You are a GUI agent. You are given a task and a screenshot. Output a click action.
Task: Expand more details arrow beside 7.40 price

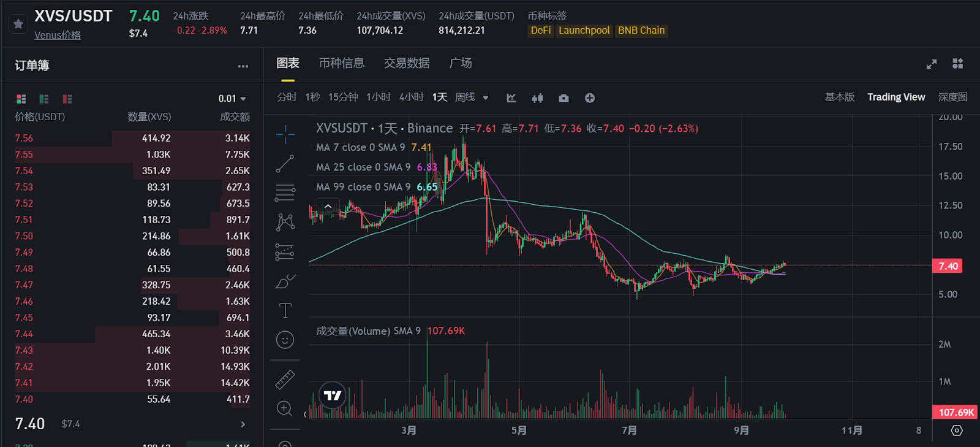(x=243, y=424)
